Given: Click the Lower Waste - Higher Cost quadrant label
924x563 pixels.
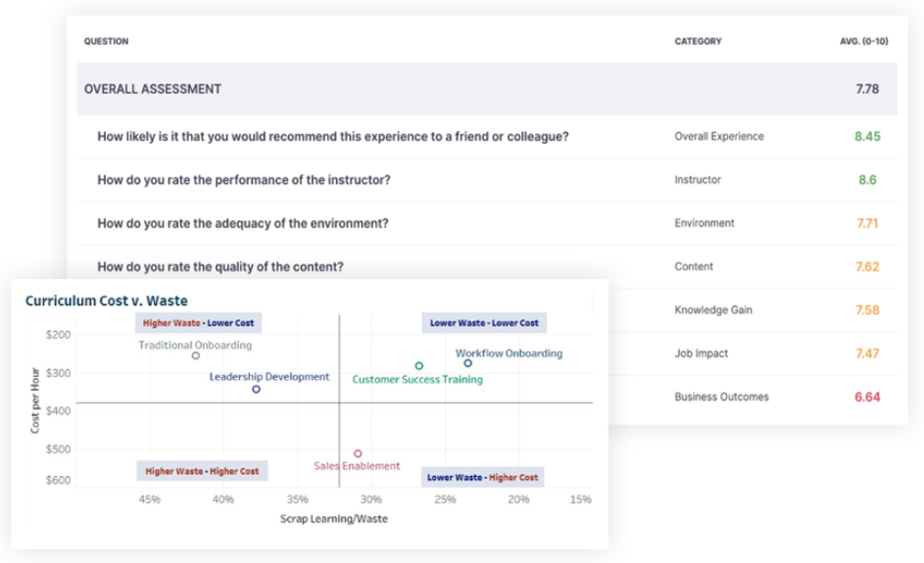Looking at the screenshot, I should coord(483,478).
